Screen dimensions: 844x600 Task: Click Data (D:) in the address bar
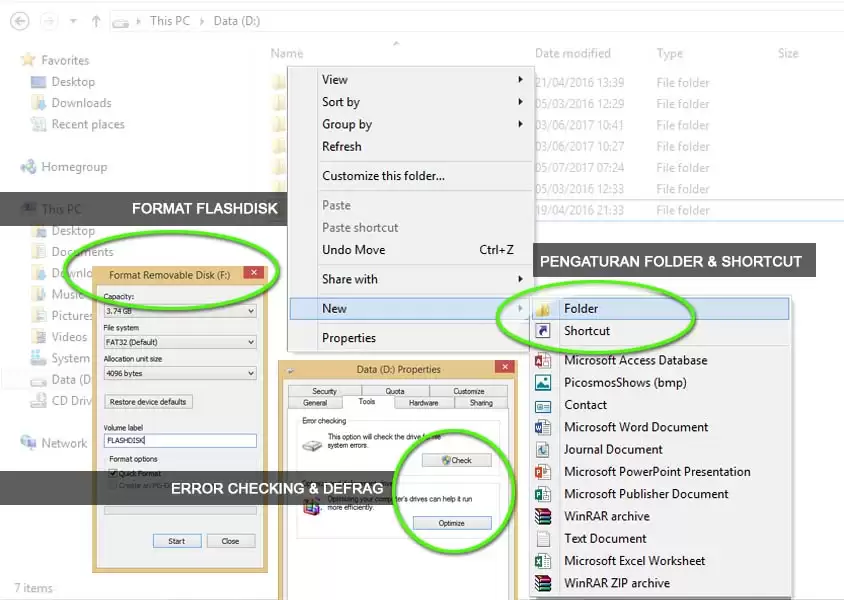click(237, 21)
